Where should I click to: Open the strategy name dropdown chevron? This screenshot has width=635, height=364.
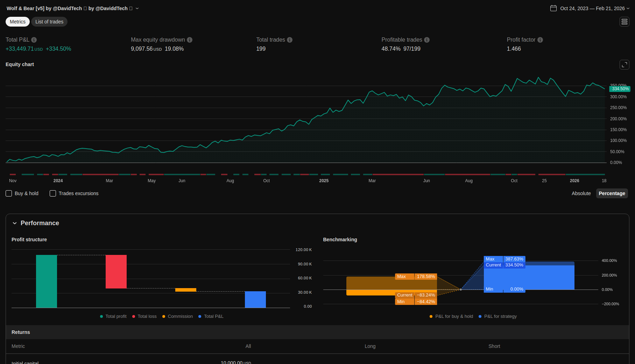[137, 8]
